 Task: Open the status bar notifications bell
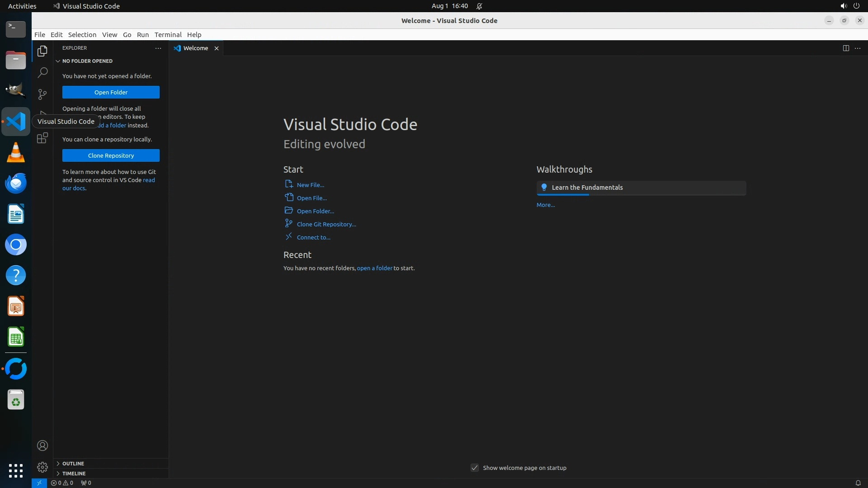(858, 483)
